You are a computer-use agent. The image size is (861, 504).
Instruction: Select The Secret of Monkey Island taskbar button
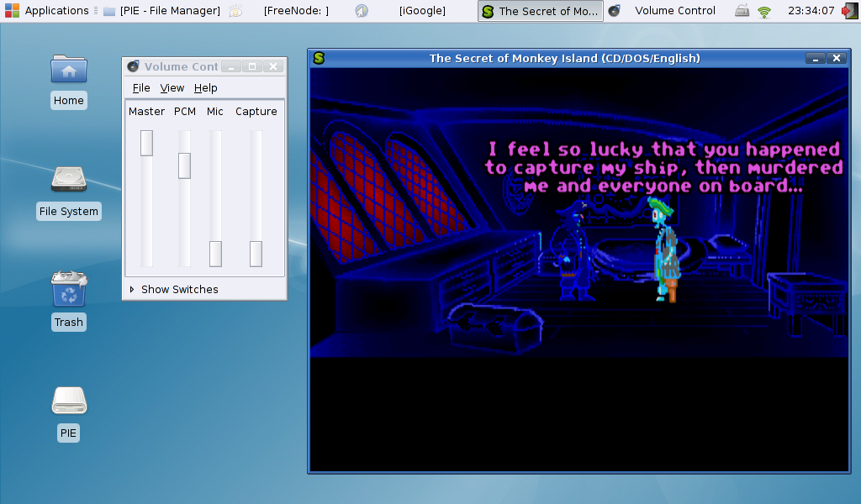click(x=541, y=11)
